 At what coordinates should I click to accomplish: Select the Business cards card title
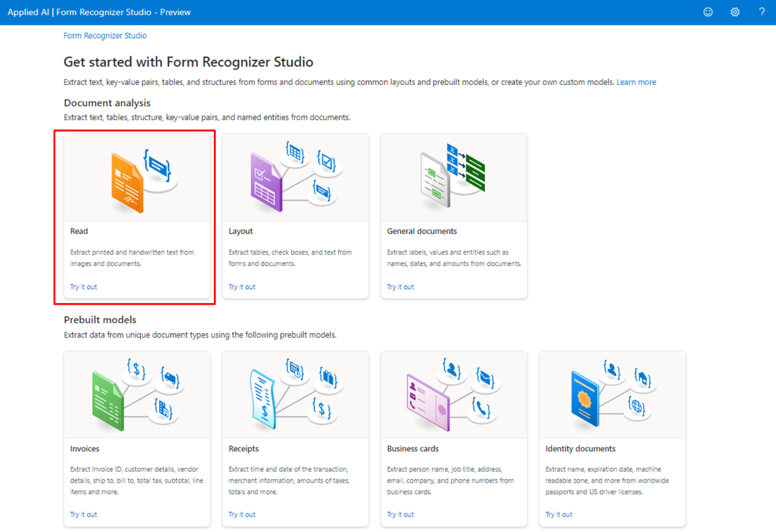pyautogui.click(x=413, y=449)
